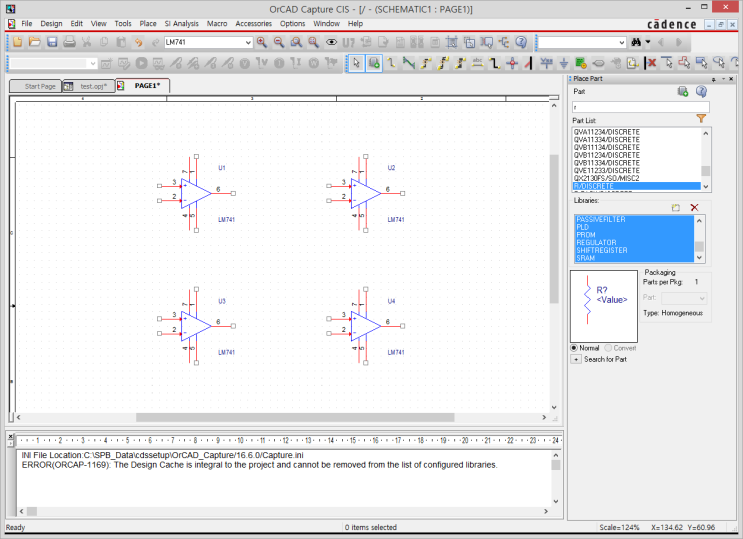Open the Place menu
Viewport: 743px width, 539px height.
pyautogui.click(x=148, y=23)
